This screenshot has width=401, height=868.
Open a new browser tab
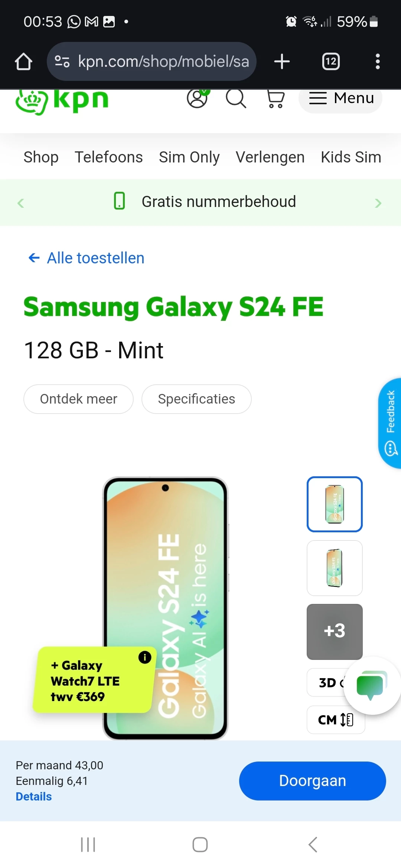pos(282,62)
